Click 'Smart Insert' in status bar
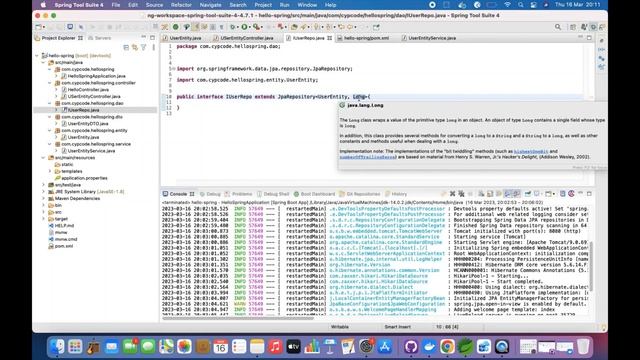640x360 pixels. (397, 327)
